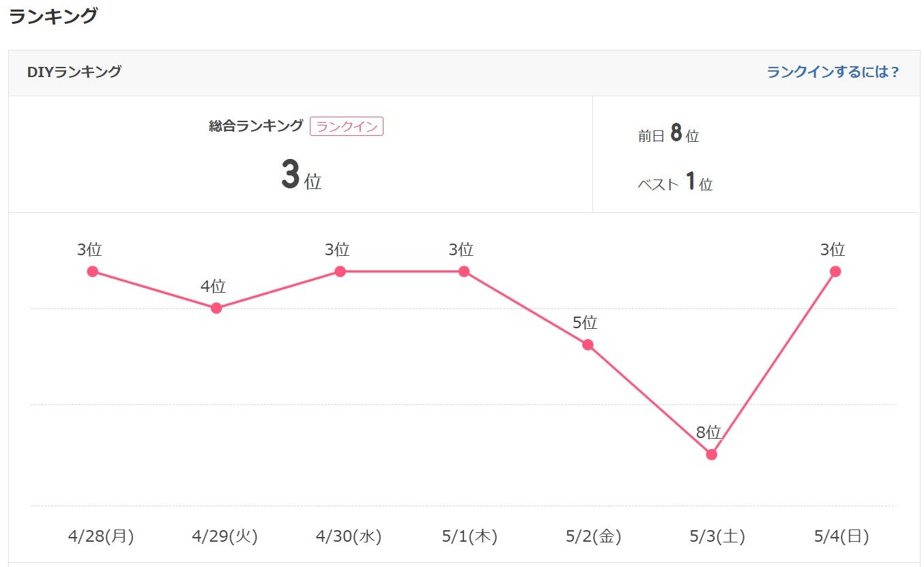Screen dimensions: 924x567
Task: Click the 5/3(土) date axis label
Action: [717, 537]
